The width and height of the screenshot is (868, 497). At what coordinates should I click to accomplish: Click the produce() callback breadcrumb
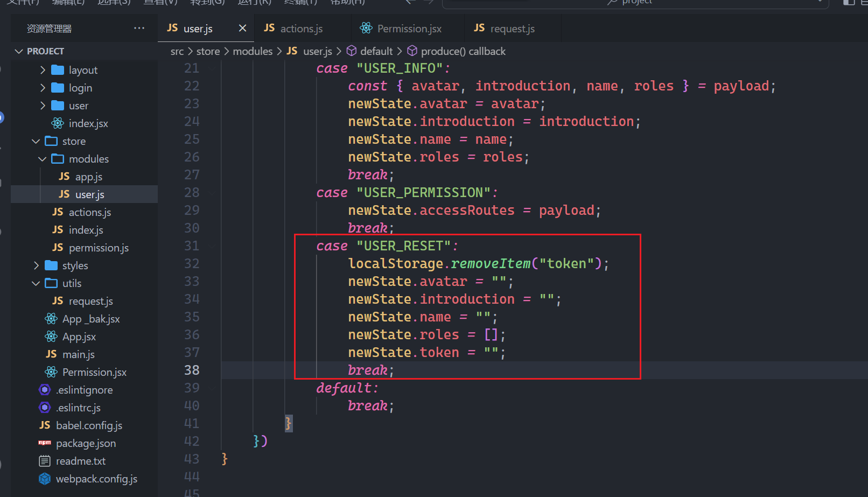pos(463,51)
